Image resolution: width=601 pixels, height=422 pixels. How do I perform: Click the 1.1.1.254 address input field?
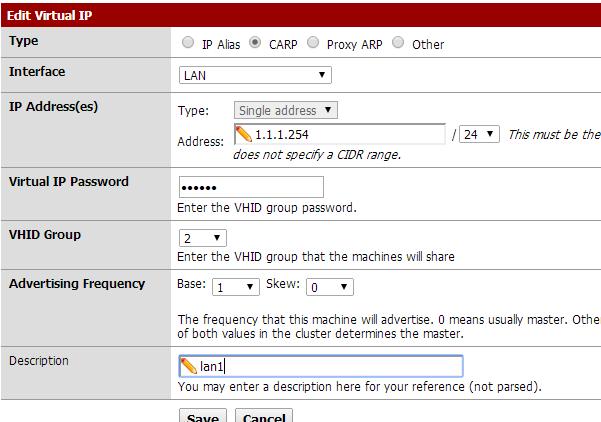[340, 134]
